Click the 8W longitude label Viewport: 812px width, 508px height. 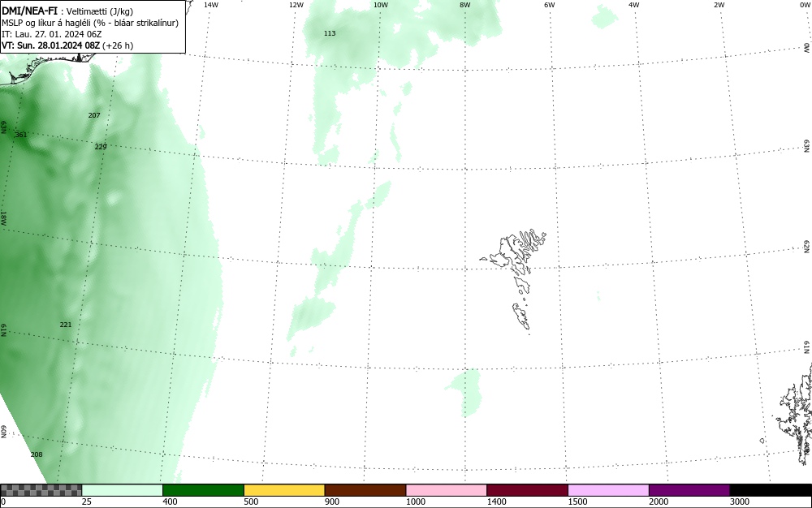pos(465,5)
